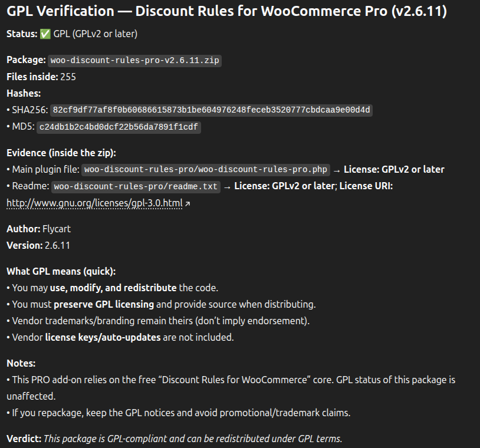Viewport: 480px width, 448px height.
Task: Click the bold 'preserve GPL licensing' text
Action: [104, 304]
